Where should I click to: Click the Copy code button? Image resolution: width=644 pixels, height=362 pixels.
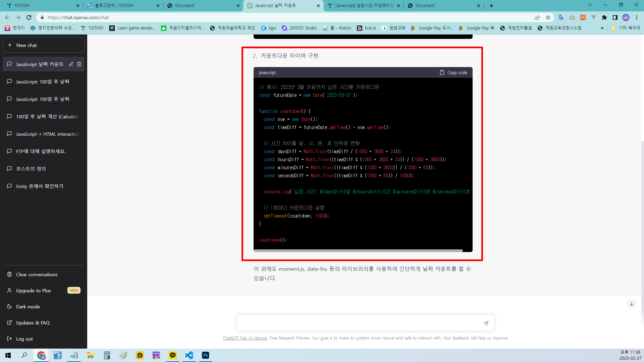coord(453,72)
